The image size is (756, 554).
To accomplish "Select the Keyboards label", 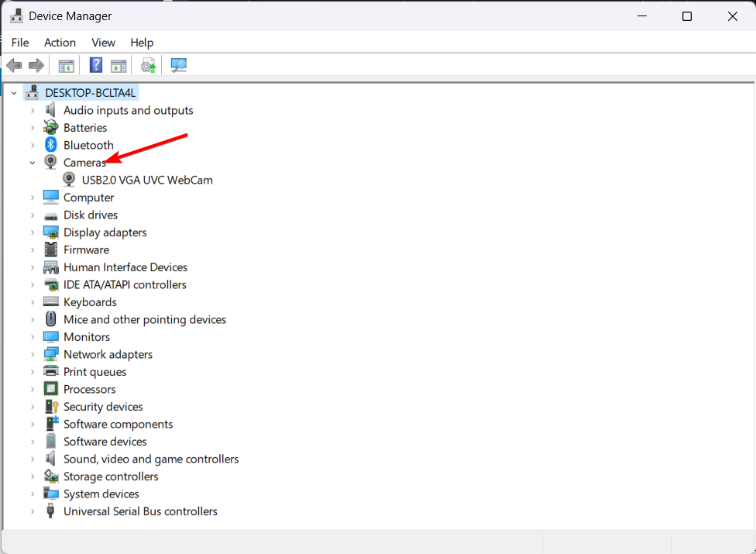I will pyautogui.click(x=90, y=302).
